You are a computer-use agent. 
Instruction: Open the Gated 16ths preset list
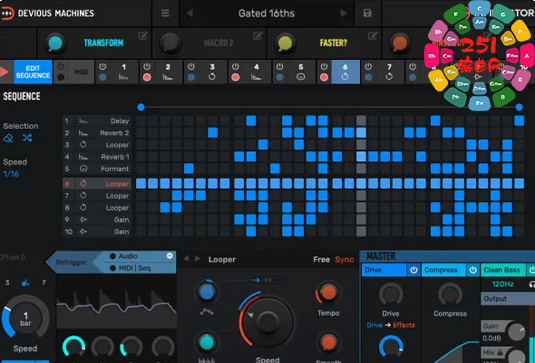[x=266, y=13]
